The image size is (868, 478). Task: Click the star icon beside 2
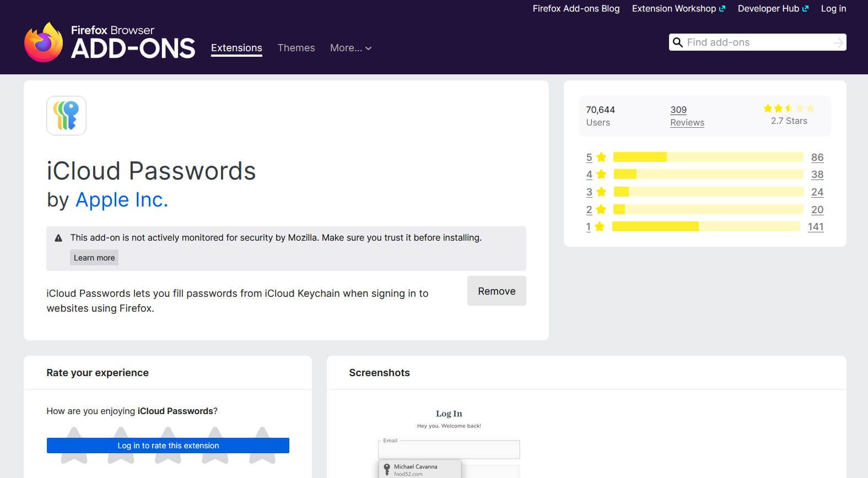click(x=601, y=210)
